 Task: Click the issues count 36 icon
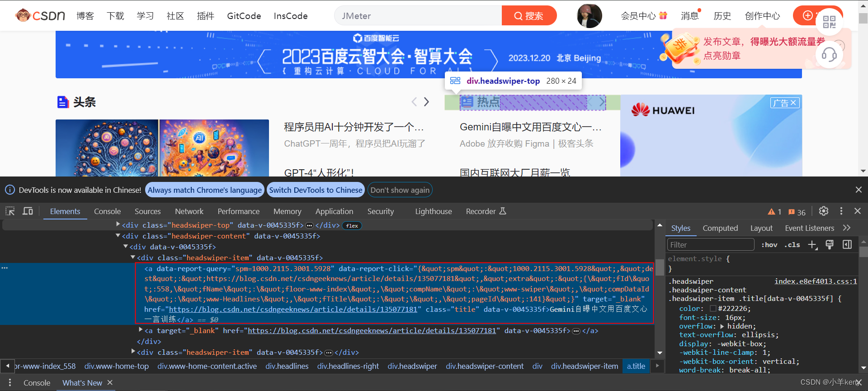[x=797, y=212]
